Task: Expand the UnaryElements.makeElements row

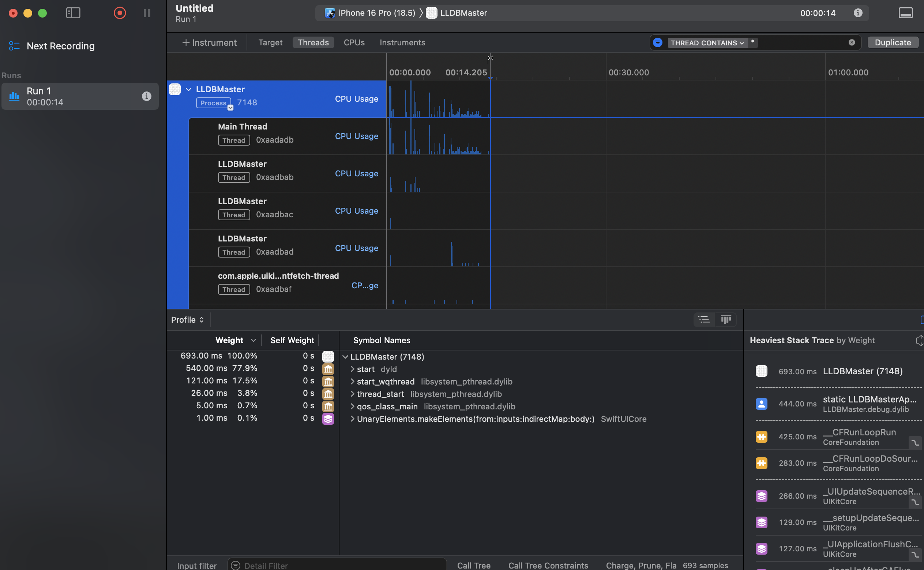Action: click(352, 419)
